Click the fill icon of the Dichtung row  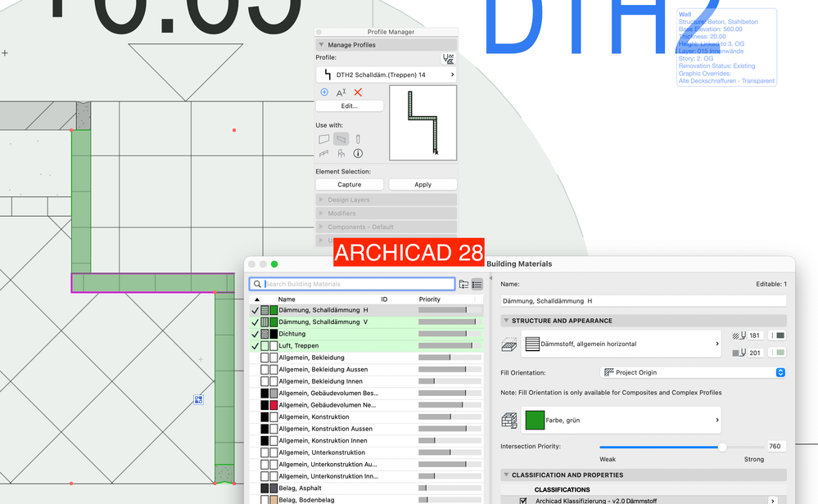pyautogui.click(x=264, y=334)
